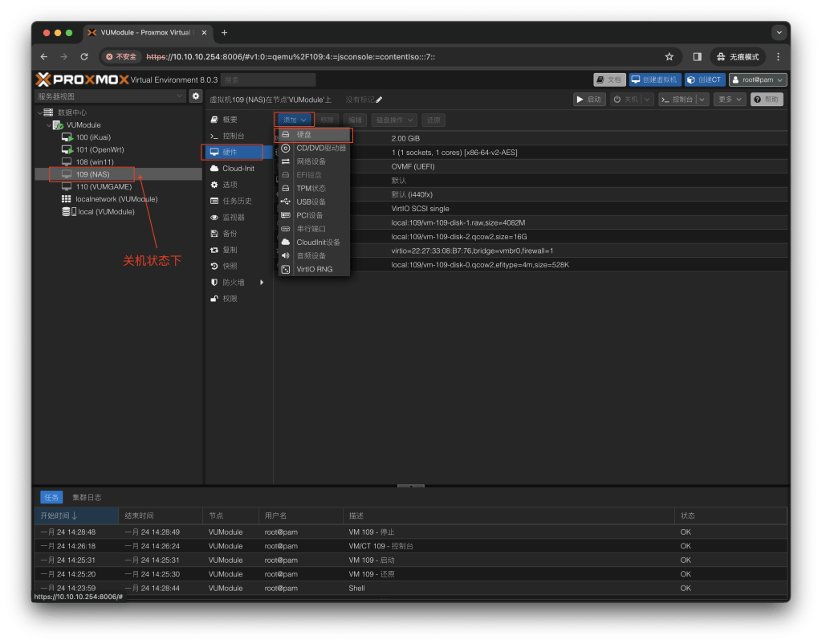Screen dimensions: 822x644
Task: Switch to the 集群日志 tab
Action: click(x=87, y=498)
